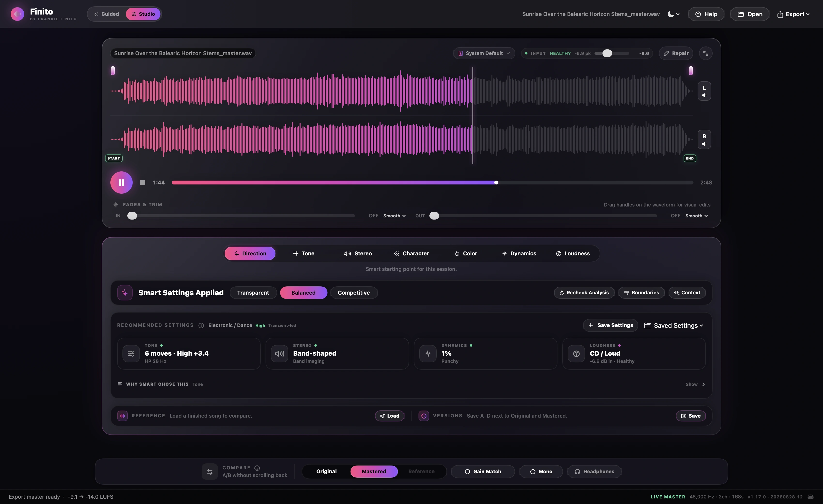Select the Character tab

coord(411,253)
